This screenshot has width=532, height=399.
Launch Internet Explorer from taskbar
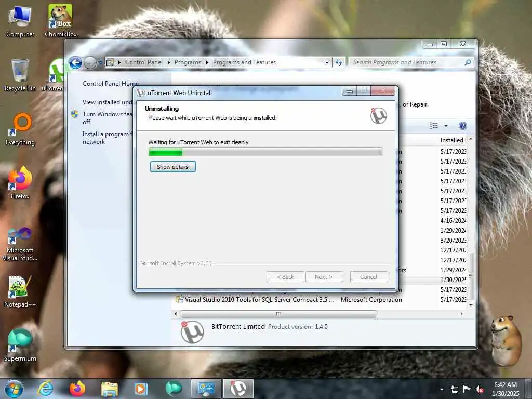[x=46, y=389]
